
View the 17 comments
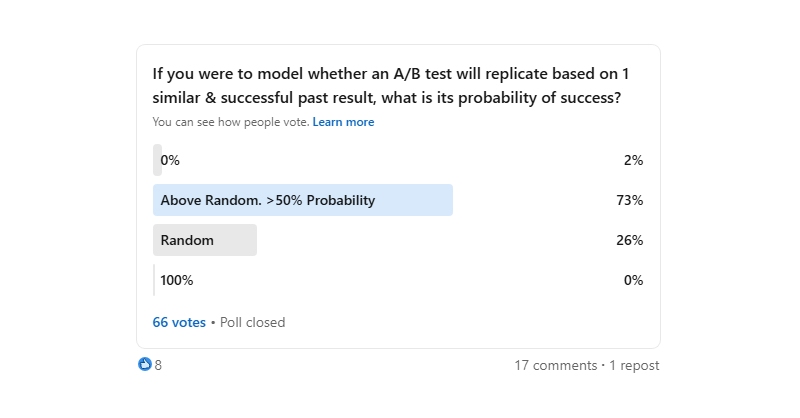tap(555, 366)
